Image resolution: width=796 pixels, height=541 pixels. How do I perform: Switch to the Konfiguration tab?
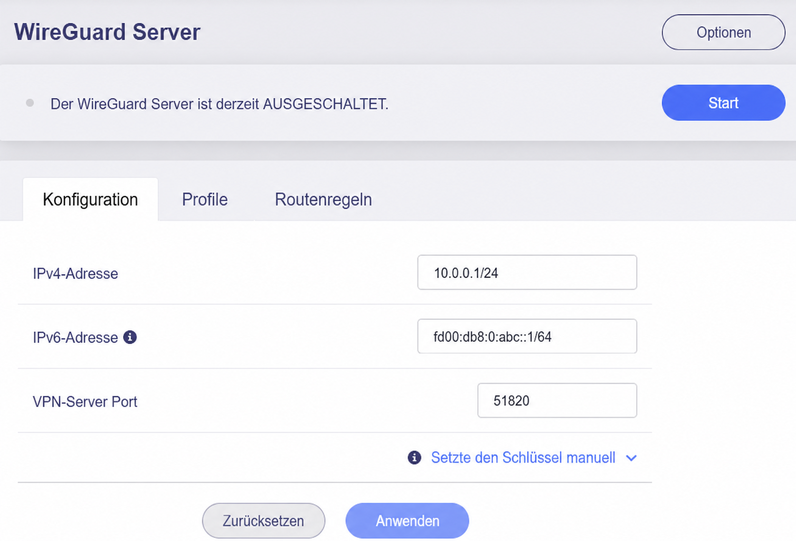pos(90,199)
